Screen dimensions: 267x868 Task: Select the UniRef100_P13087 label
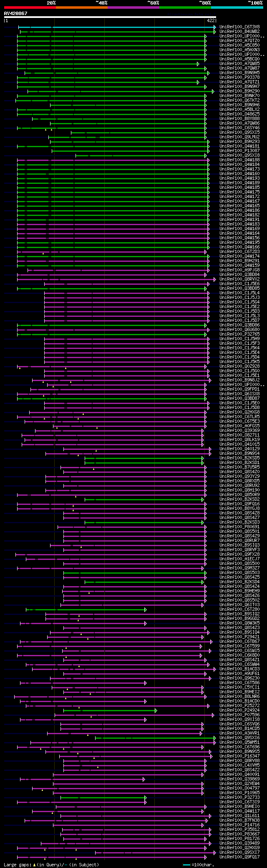[x=239, y=151]
